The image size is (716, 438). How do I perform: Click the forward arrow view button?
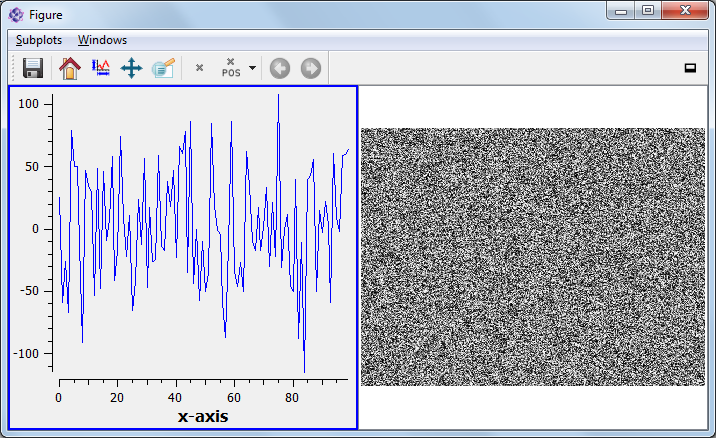pos(311,68)
